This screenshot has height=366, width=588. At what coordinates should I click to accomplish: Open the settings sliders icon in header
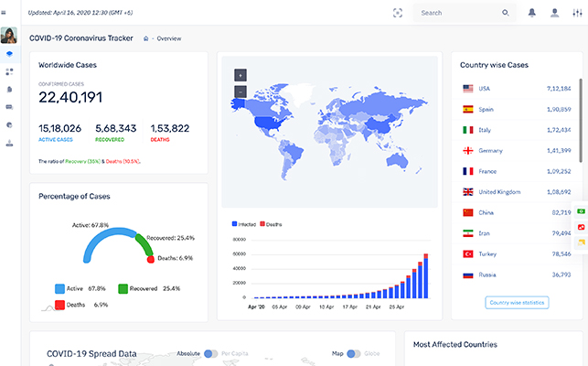[576, 13]
